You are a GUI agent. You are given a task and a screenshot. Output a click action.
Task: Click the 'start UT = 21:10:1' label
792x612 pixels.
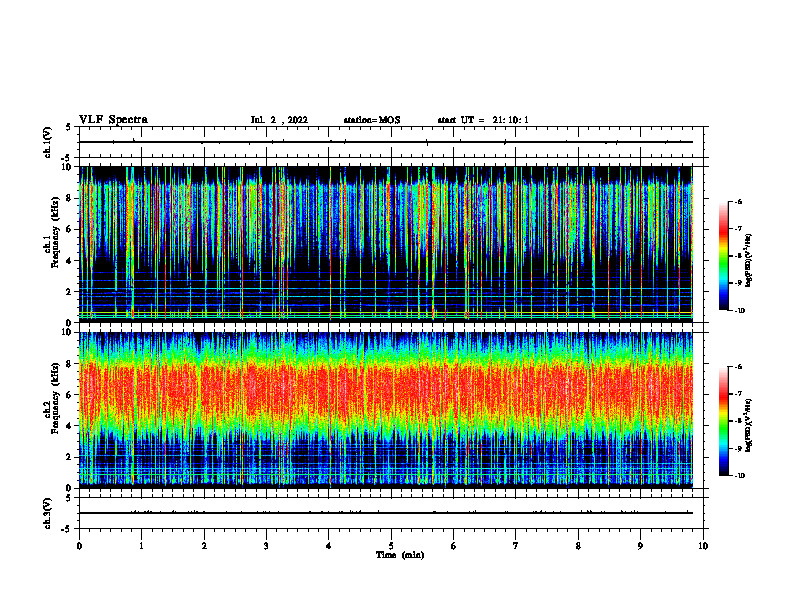point(483,120)
